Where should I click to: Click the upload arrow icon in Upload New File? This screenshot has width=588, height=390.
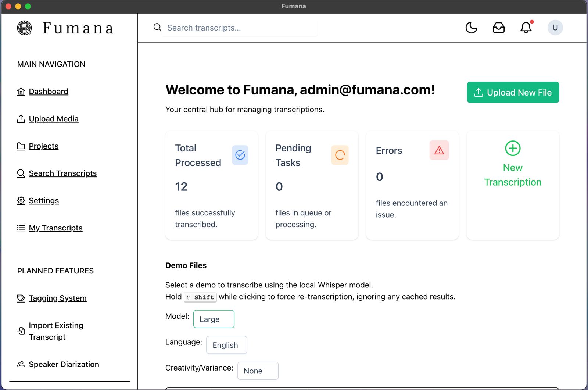478,92
